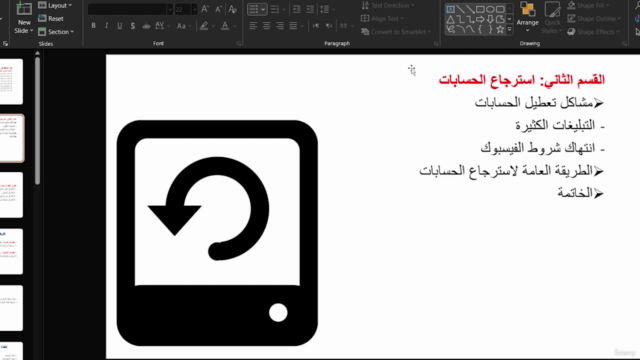Toggle bold formatting
Screen dimensions: 640x360
(93, 26)
